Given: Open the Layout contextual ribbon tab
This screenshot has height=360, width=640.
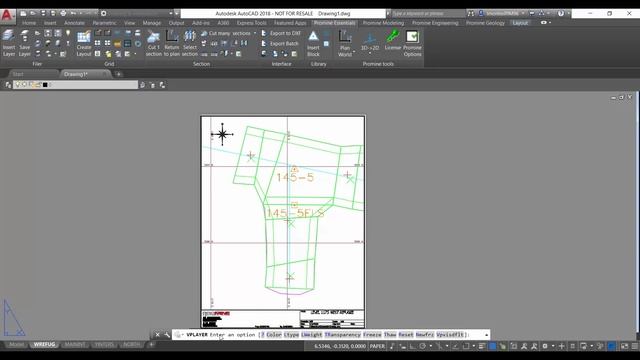Looking at the screenshot, I should (520, 23).
